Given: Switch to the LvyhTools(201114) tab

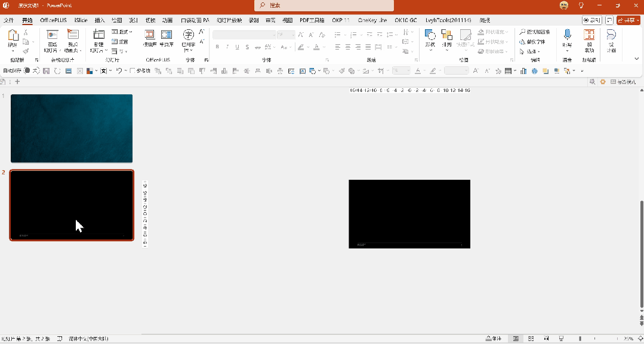Looking at the screenshot, I should pyautogui.click(x=448, y=20).
